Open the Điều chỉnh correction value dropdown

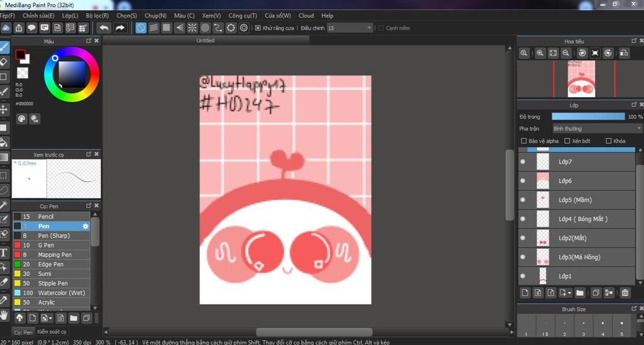click(350, 28)
